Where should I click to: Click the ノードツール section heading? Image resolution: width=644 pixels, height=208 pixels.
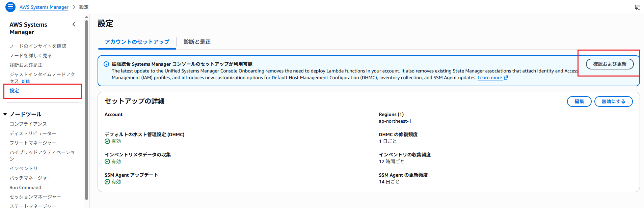(x=26, y=114)
